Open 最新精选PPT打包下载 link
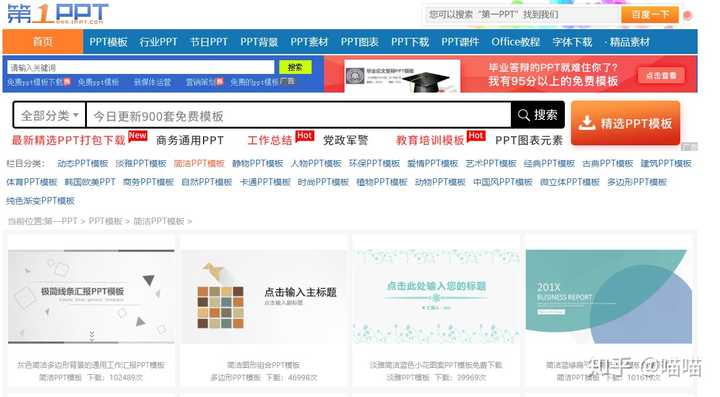 68,140
